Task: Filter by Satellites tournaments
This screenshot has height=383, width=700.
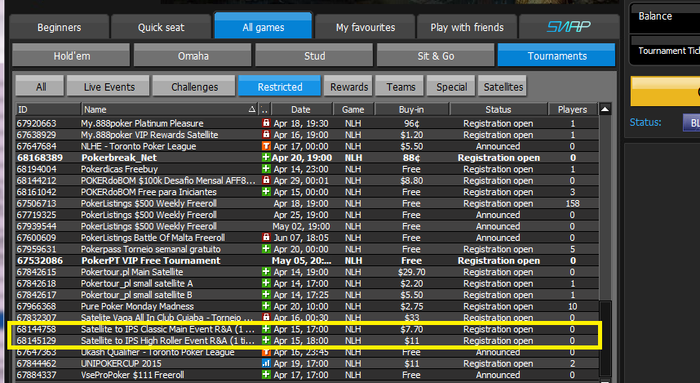Action: point(503,87)
